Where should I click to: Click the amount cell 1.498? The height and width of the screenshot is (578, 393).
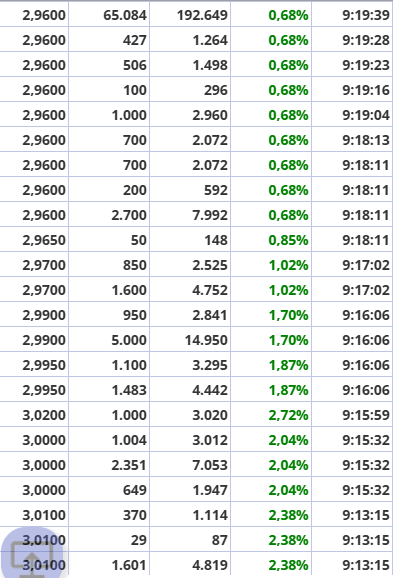[x=190, y=65]
